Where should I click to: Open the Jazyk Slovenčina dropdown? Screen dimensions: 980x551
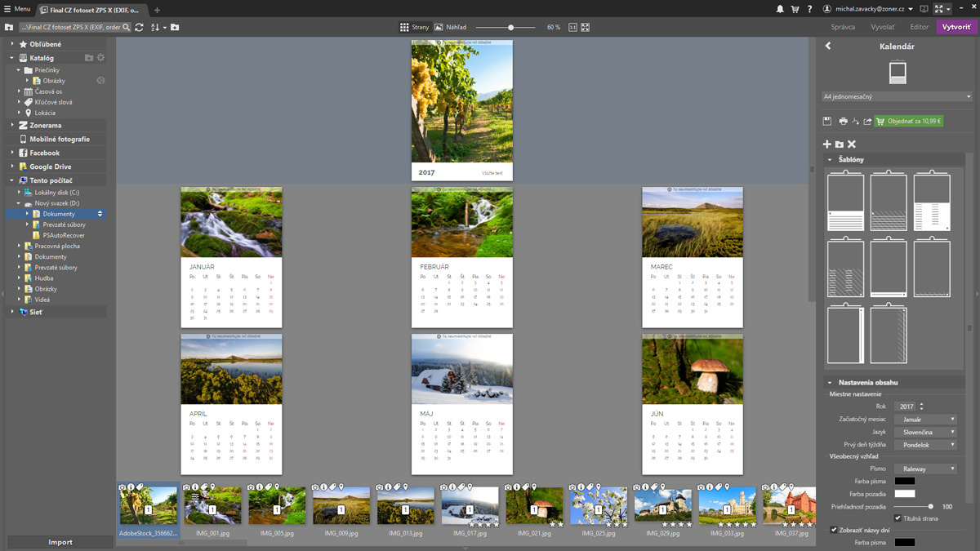point(924,432)
